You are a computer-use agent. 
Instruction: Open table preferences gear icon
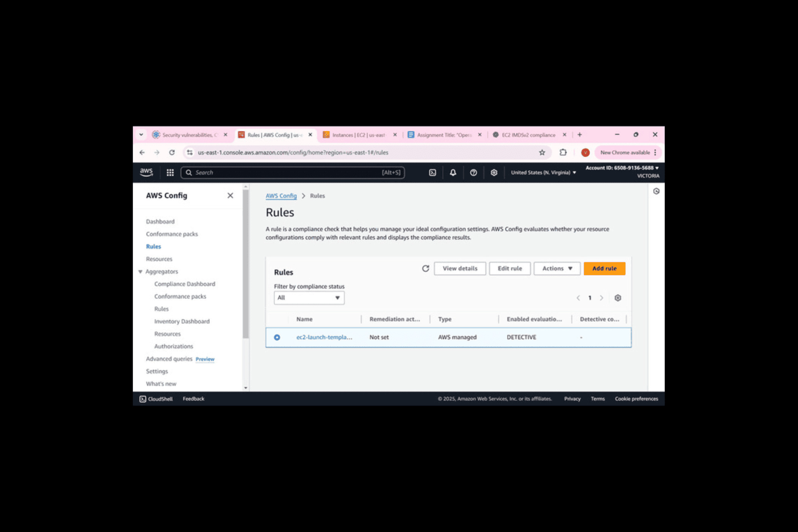point(618,298)
